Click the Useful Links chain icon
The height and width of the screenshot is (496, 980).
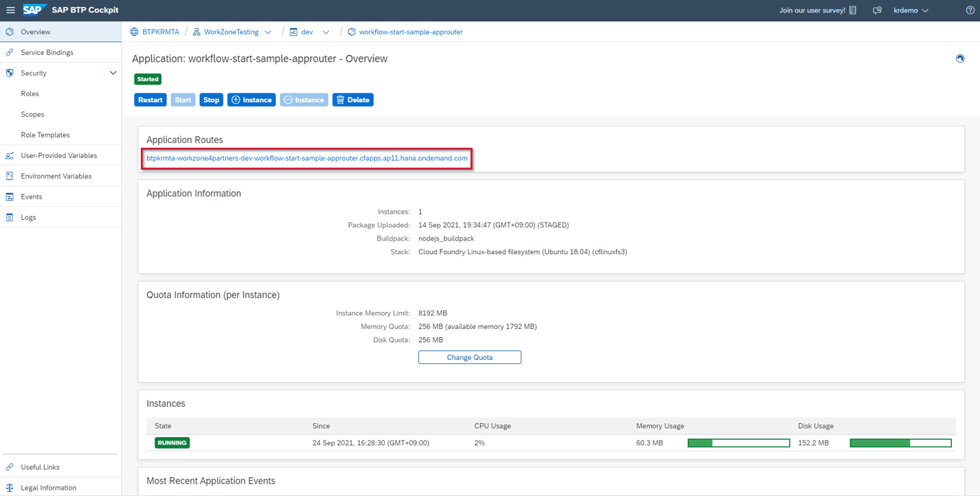coord(10,467)
